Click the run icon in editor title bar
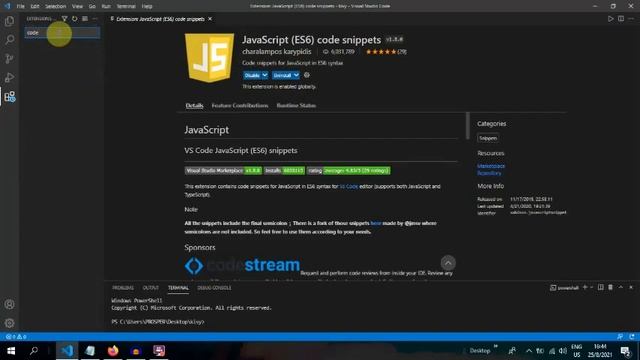This screenshot has height=360, width=640. (611, 19)
